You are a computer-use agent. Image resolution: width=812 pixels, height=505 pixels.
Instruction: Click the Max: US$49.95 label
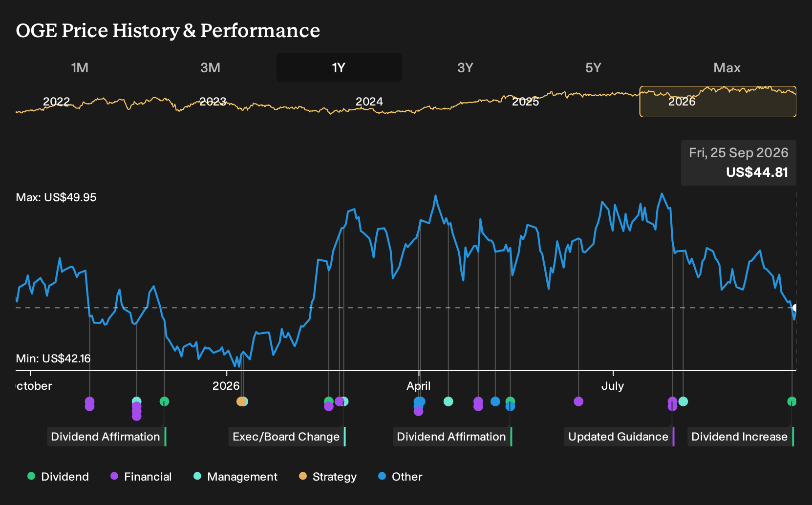[56, 197]
